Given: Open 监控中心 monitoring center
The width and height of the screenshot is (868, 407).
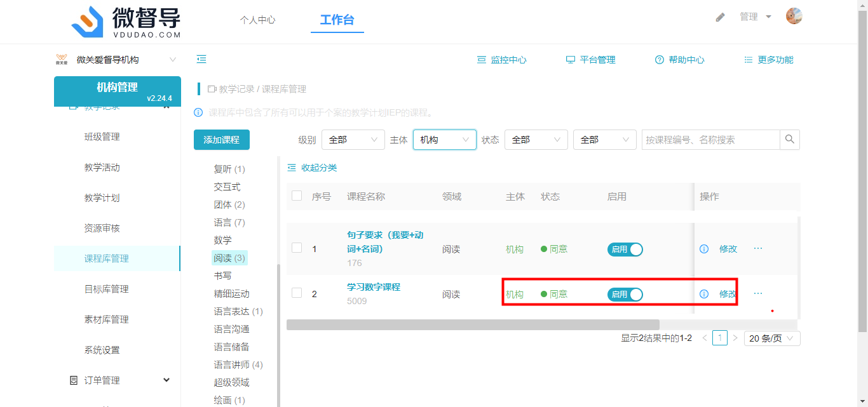Looking at the screenshot, I should [501, 60].
